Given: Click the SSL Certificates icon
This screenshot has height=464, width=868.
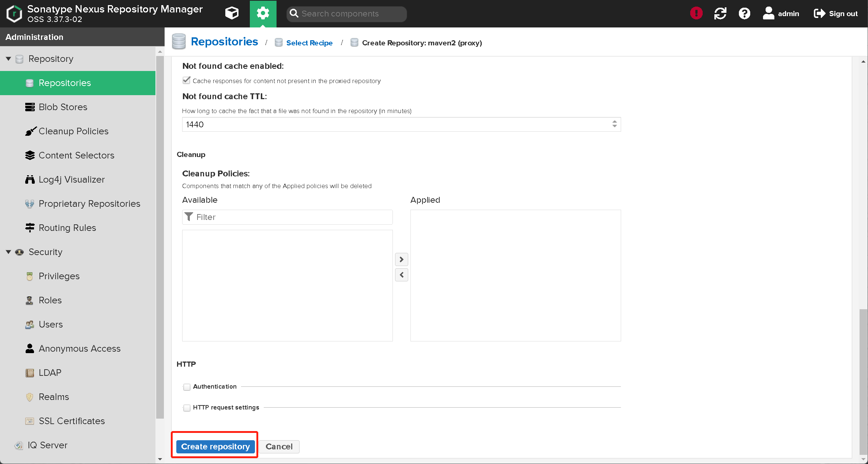Looking at the screenshot, I should (x=30, y=421).
